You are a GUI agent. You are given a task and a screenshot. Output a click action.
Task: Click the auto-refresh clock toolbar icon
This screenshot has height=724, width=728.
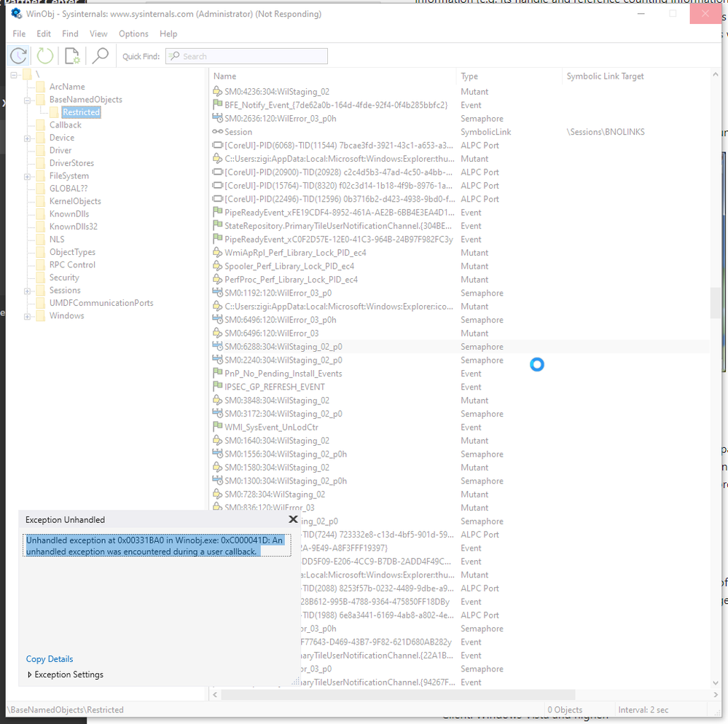[18, 56]
